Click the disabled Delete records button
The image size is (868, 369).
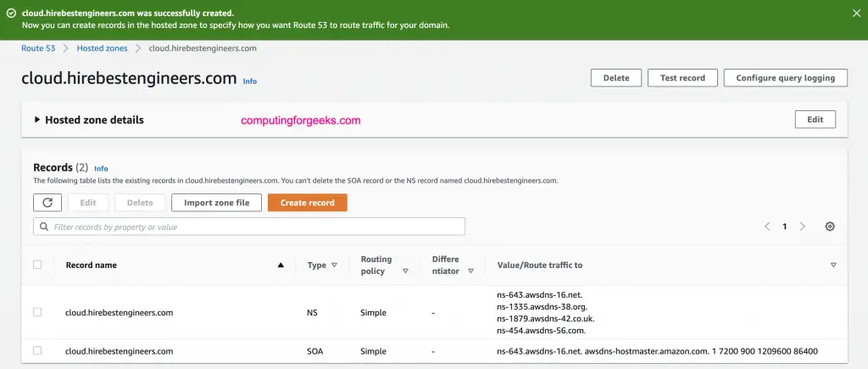click(140, 203)
